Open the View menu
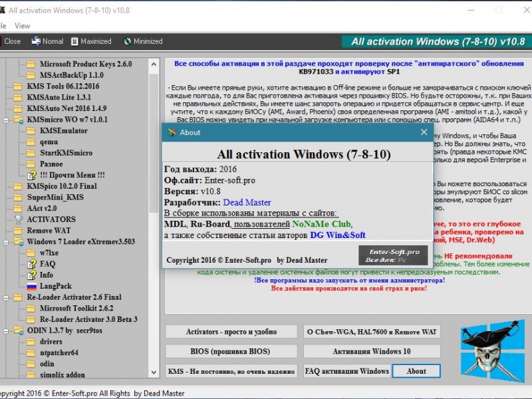This screenshot has width=532, height=399. pos(23,26)
